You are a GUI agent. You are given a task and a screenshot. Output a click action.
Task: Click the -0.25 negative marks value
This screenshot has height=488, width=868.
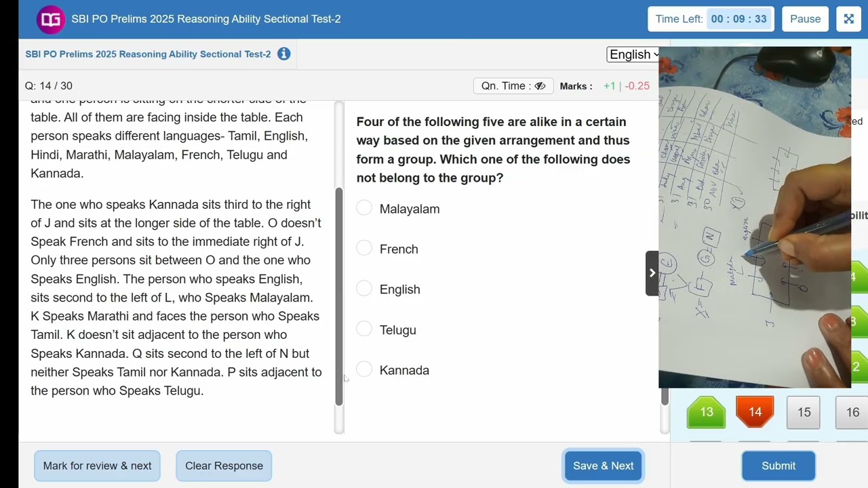click(x=637, y=86)
